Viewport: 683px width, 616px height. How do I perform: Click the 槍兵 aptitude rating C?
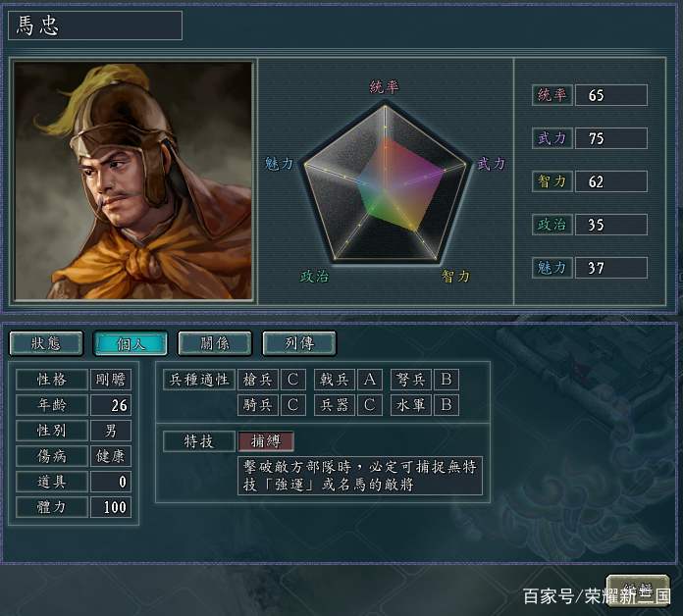point(292,380)
